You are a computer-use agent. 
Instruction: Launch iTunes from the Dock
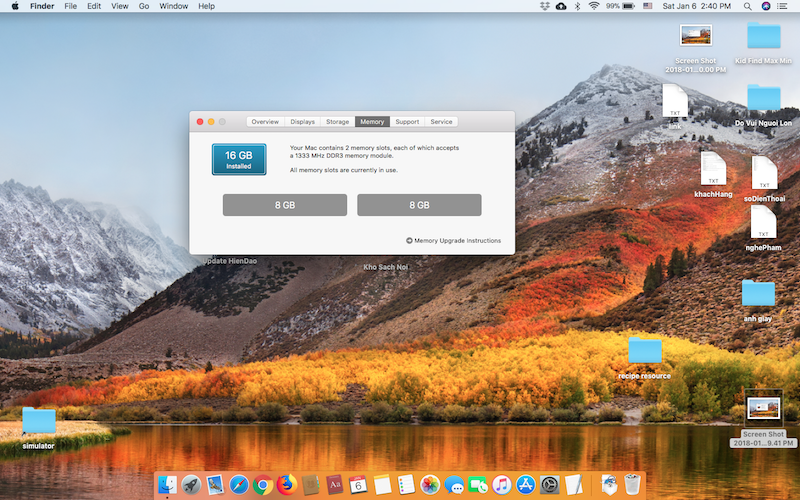coord(502,485)
